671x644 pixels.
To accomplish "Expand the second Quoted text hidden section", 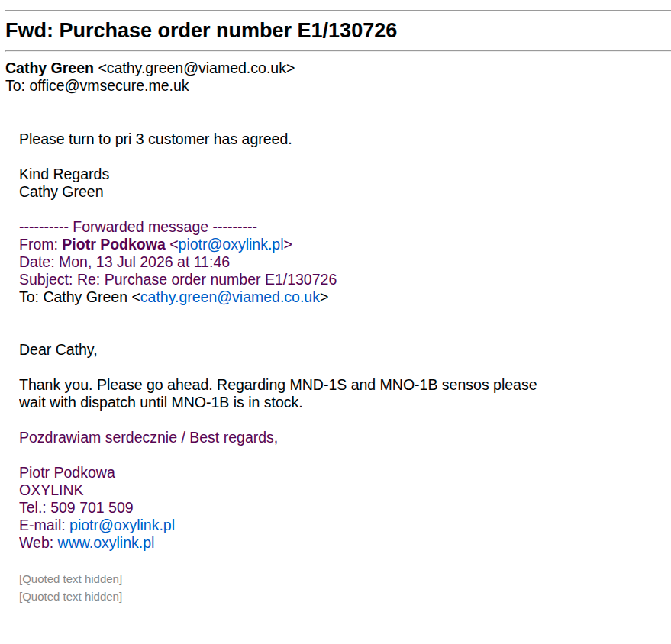I will (x=70, y=597).
